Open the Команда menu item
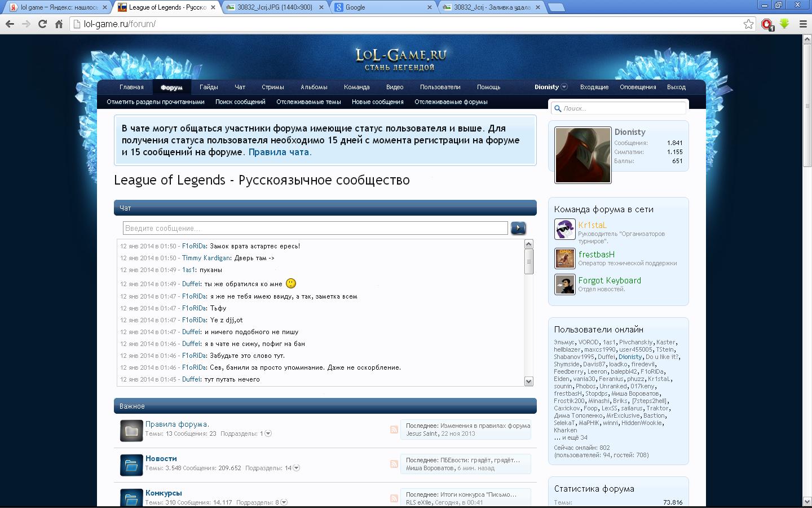This screenshot has height=508, width=812. [357, 87]
